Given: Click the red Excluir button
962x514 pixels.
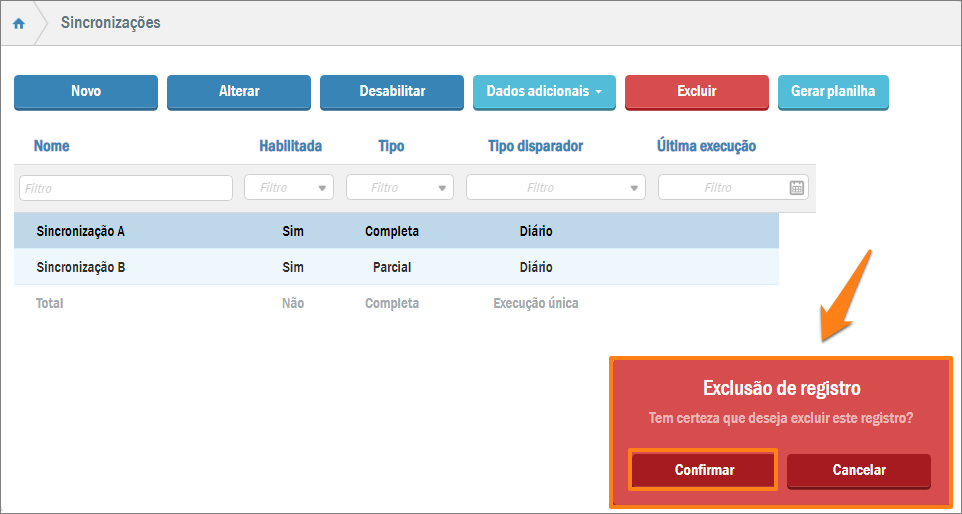Looking at the screenshot, I should [x=696, y=91].
